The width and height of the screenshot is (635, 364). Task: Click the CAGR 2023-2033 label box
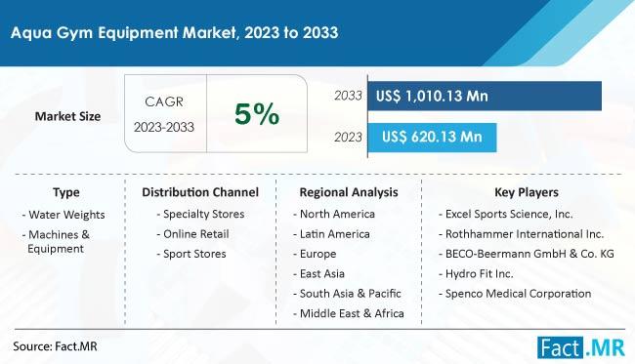(164, 113)
